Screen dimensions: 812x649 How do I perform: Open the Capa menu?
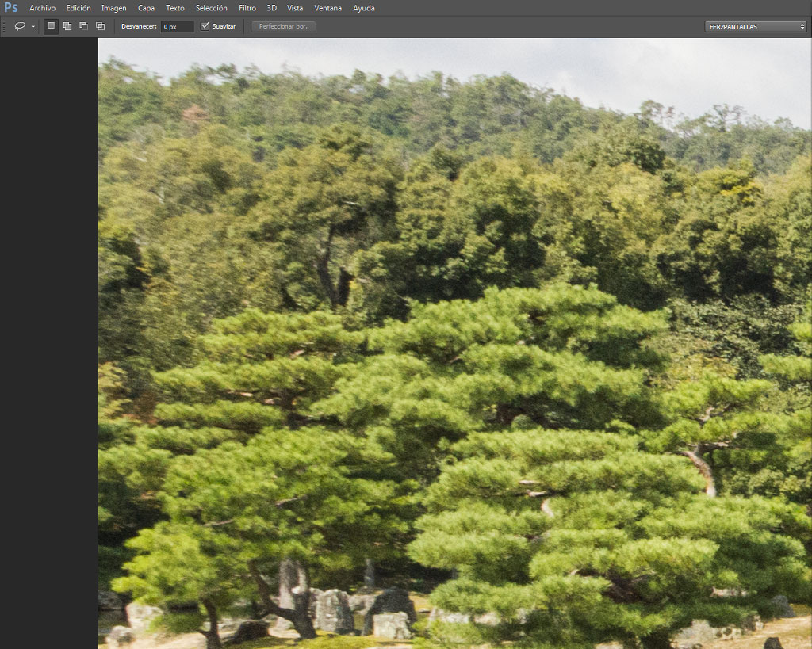pos(146,8)
